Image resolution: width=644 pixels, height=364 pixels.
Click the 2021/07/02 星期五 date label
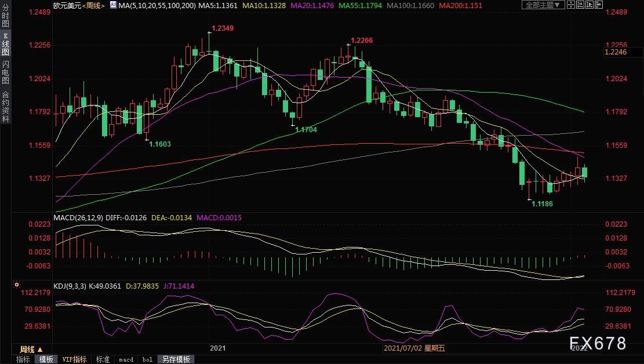coord(414,348)
